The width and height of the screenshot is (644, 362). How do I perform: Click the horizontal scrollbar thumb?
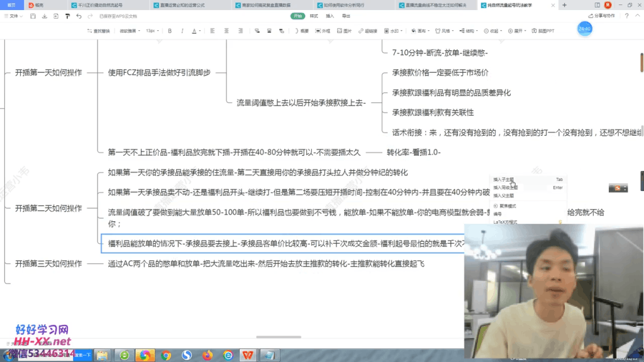[x=279, y=337]
